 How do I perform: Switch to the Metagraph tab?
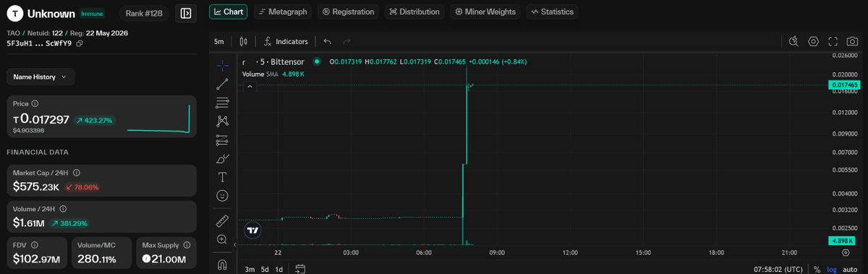[283, 12]
